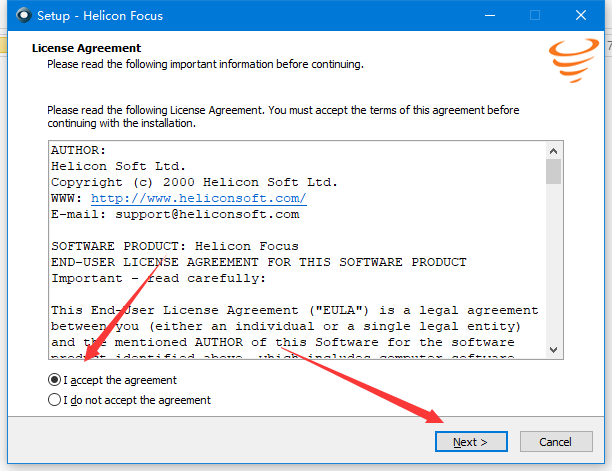This screenshot has height=471, width=612.
Task: Click "Important - read carefully:" line
Action: click(158, 278)
